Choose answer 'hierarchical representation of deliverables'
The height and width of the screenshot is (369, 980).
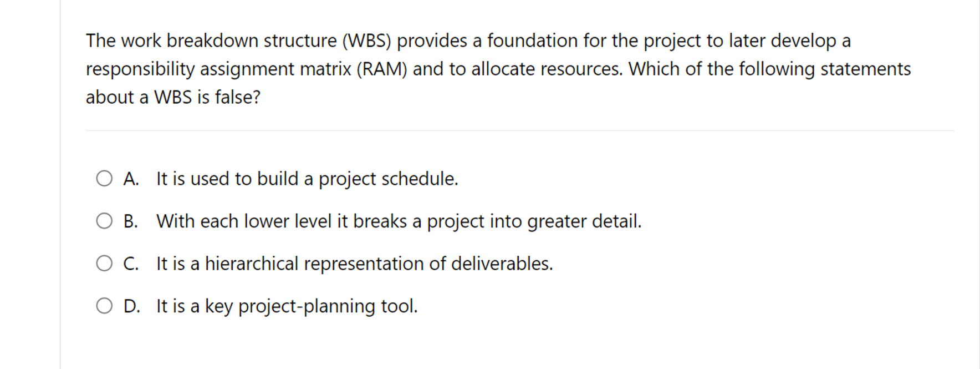(355, 263)
